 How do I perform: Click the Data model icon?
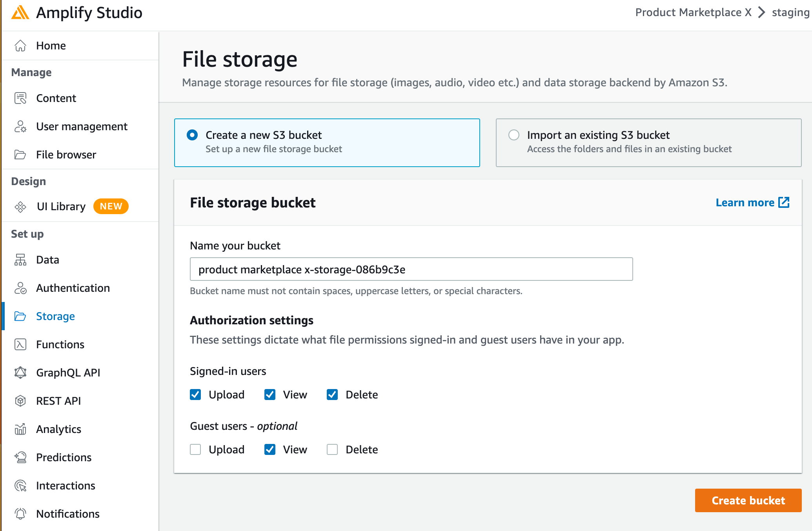pyautogui.click(x=20, y=260)
